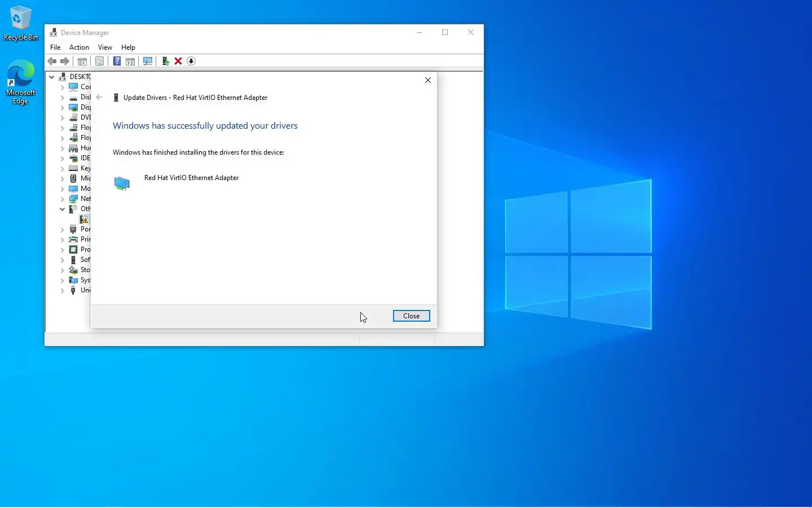Minimize the Device Manager window

420,32
